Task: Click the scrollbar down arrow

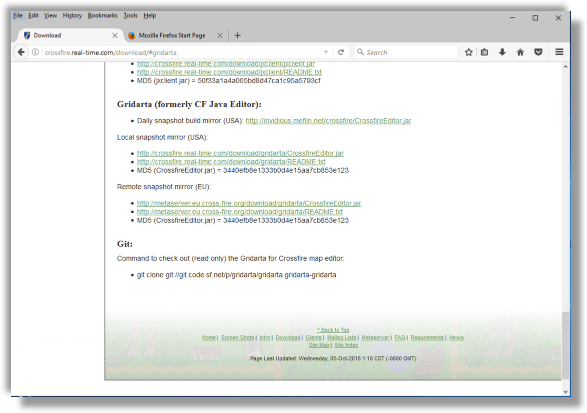Action: [565, 392]
